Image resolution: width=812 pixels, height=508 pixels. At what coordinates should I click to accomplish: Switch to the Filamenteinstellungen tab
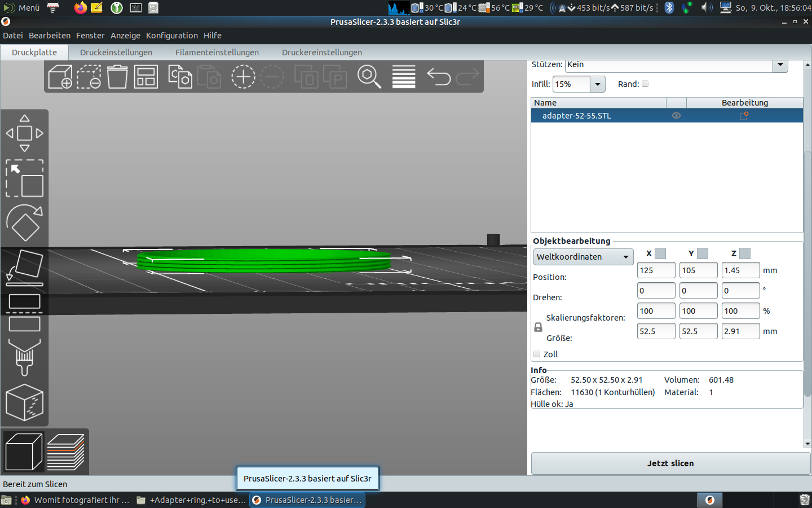pyautogui.click(x=217, y=52)
